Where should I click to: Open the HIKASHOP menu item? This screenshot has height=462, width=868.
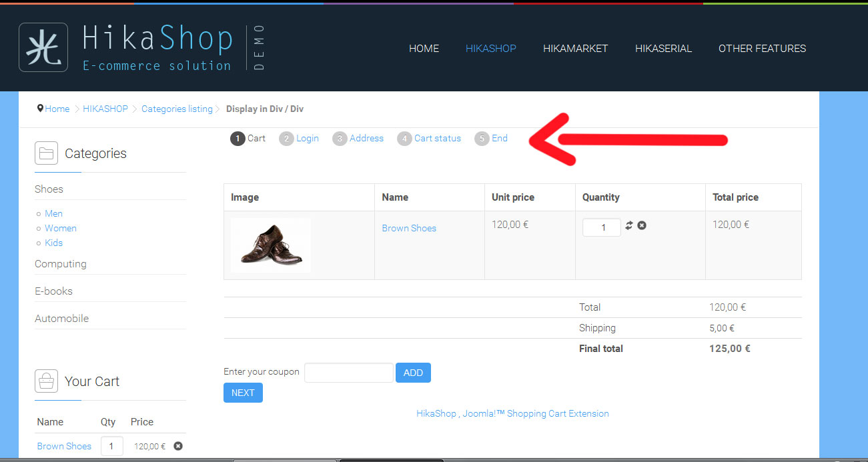(491, 48)
